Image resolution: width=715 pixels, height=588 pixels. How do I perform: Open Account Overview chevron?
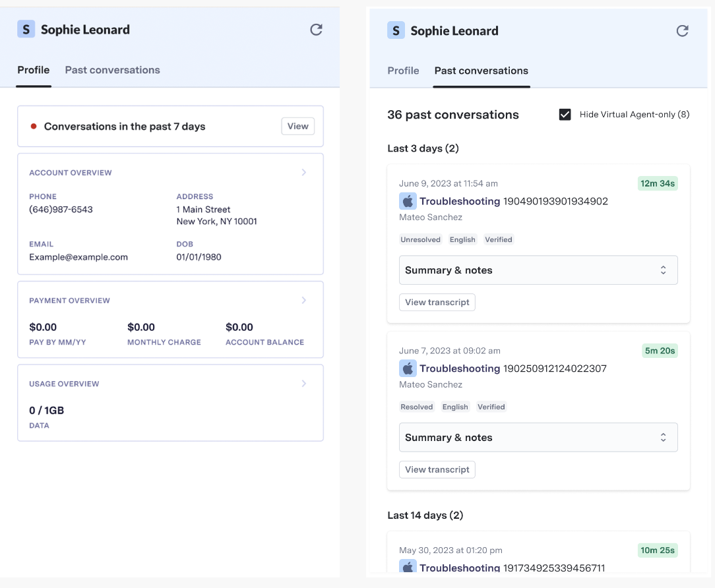click(304, 173)
